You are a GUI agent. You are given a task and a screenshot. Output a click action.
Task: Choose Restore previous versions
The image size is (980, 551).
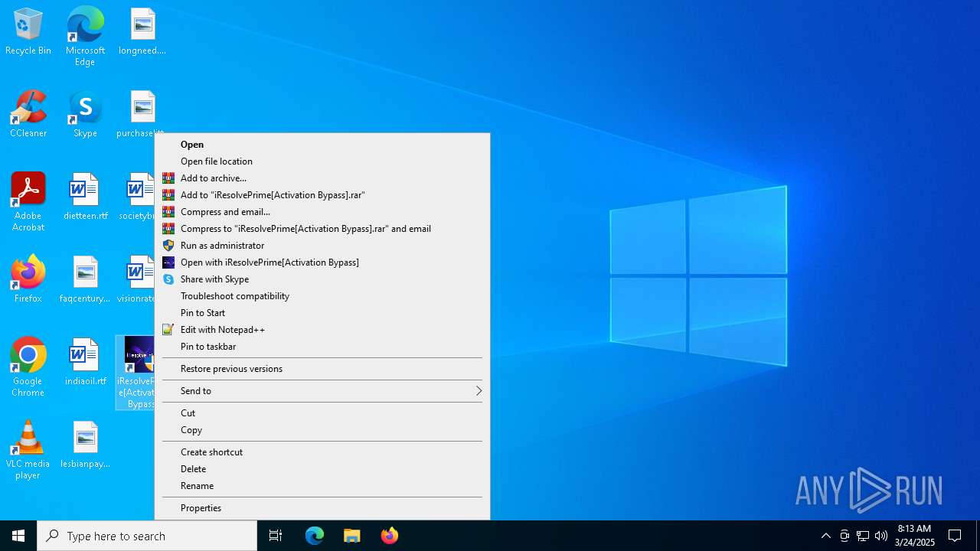click(x=322, y=369)
